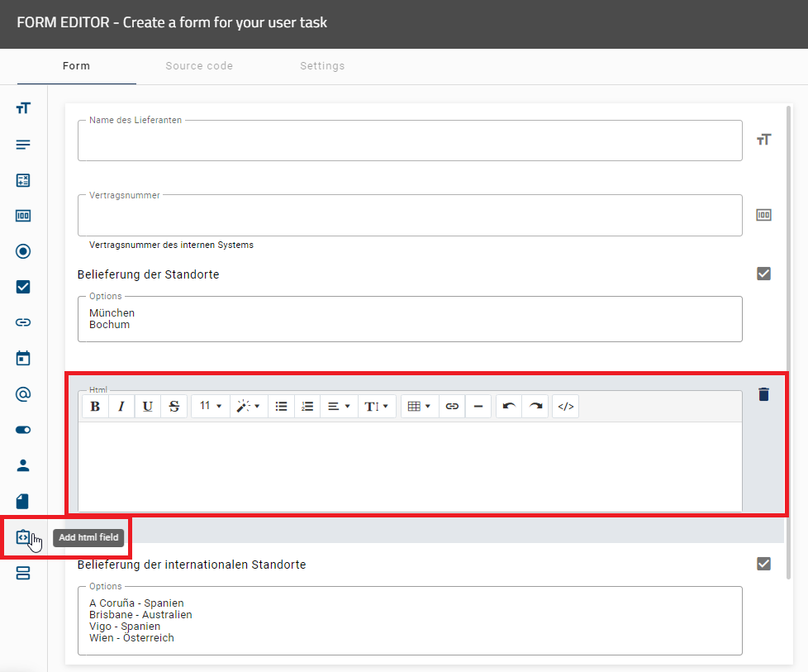Uncheck Belieferung der internationalen Standorte
This screenshot has width=808, height=672.
tap(763, 563)
